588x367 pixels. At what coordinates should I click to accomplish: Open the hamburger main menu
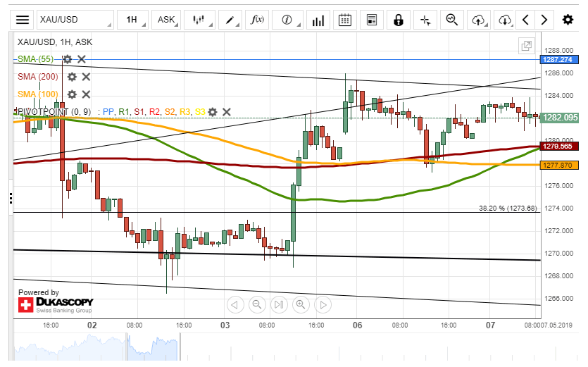tap(22, 20)
